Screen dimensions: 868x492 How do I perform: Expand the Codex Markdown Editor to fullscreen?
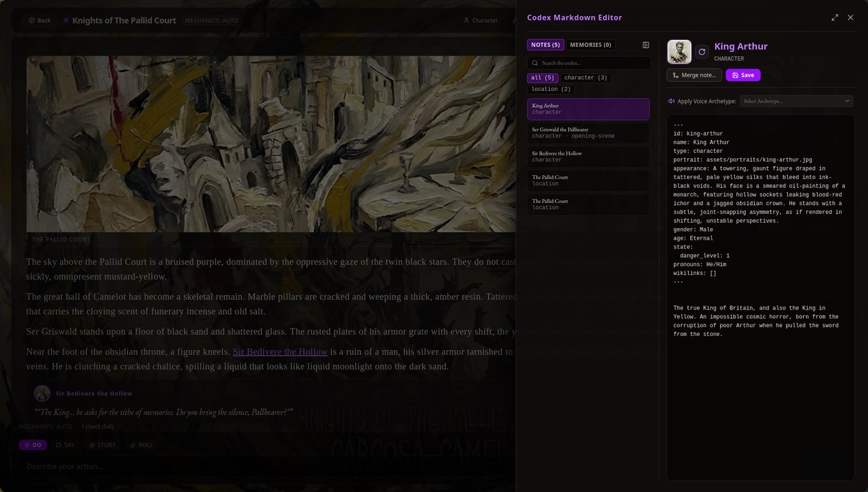click(x=835, y=18)
